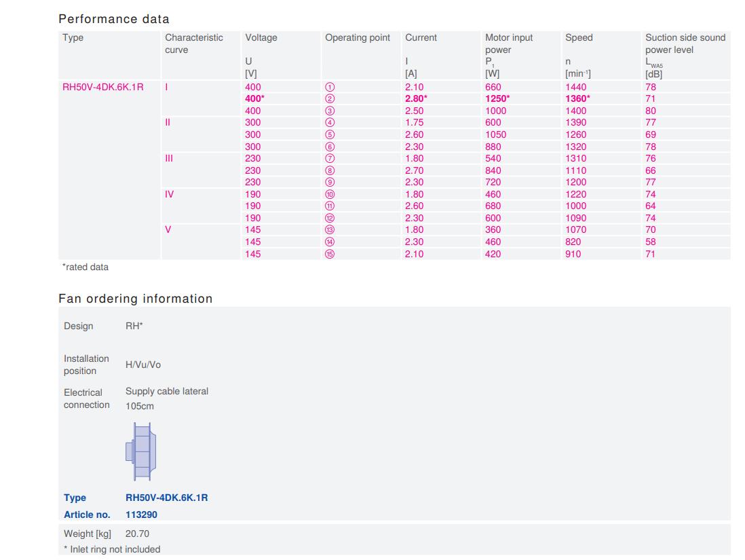Select the bold rated speed value 1360*
Image resolution: width=745 pixels, height=560 pixels.
[x=575, y=98]
